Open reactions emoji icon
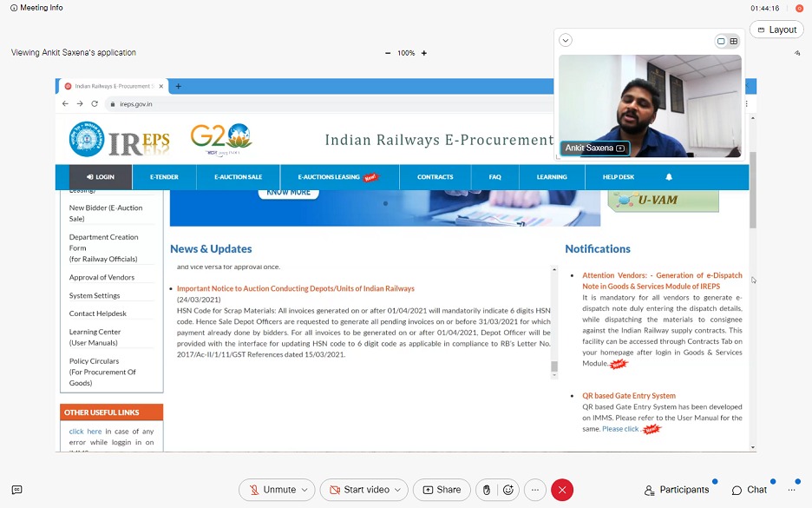 [508, 490]
